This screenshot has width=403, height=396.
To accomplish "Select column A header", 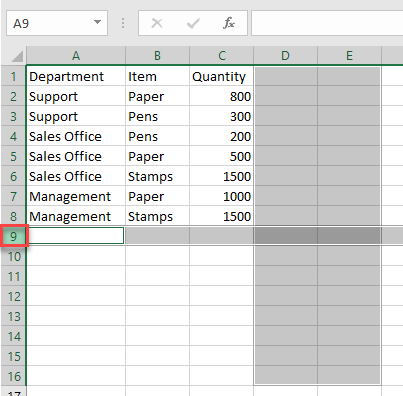I will (76, 55).
